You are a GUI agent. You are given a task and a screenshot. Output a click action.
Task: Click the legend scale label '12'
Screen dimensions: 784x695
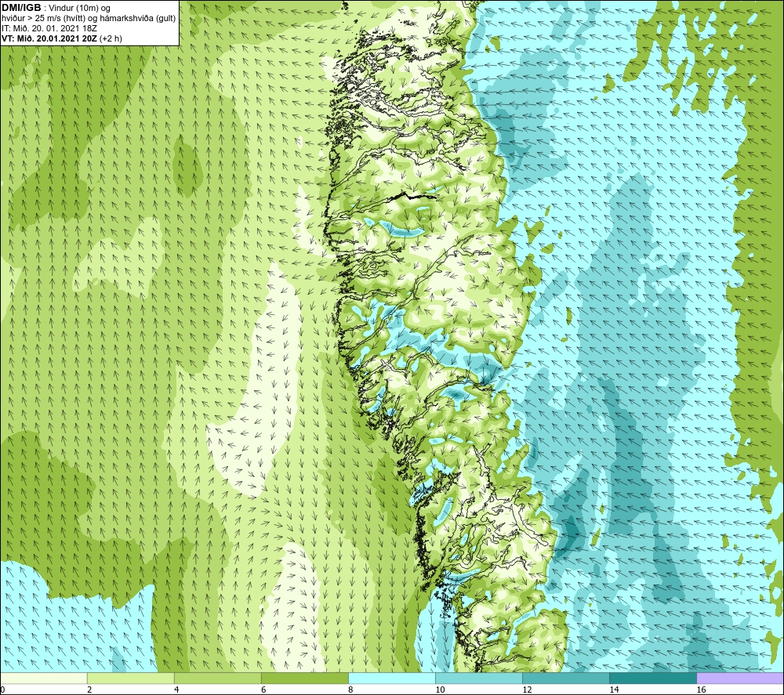pos(527,690)
